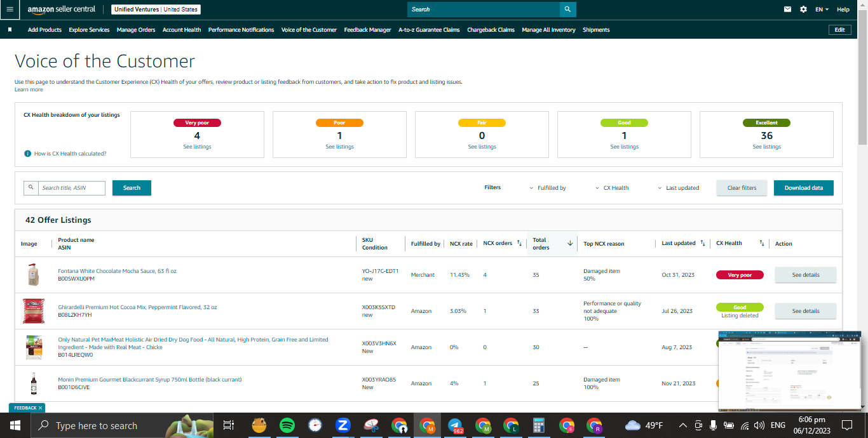
Task: Open Task View in taskbar
Action: [229, 425]
